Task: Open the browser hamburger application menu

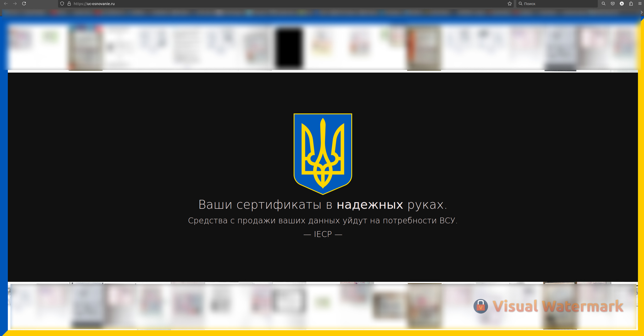Action: click(x=640, y=4)
